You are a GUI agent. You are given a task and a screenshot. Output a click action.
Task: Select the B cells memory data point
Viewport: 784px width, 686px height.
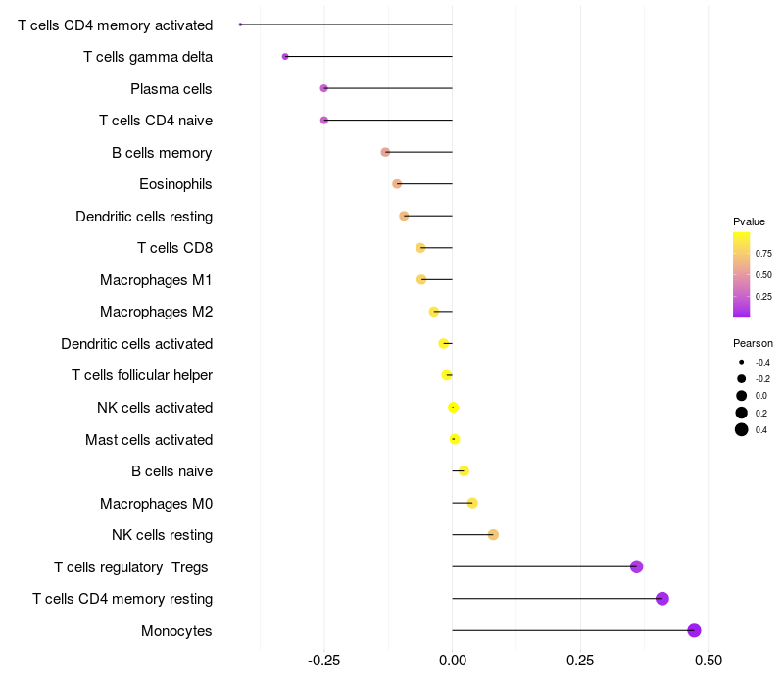tap(385, 152)
